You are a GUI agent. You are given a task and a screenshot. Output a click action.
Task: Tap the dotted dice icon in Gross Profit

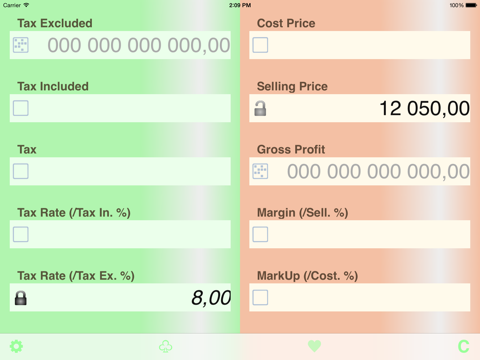click(260, 171)
